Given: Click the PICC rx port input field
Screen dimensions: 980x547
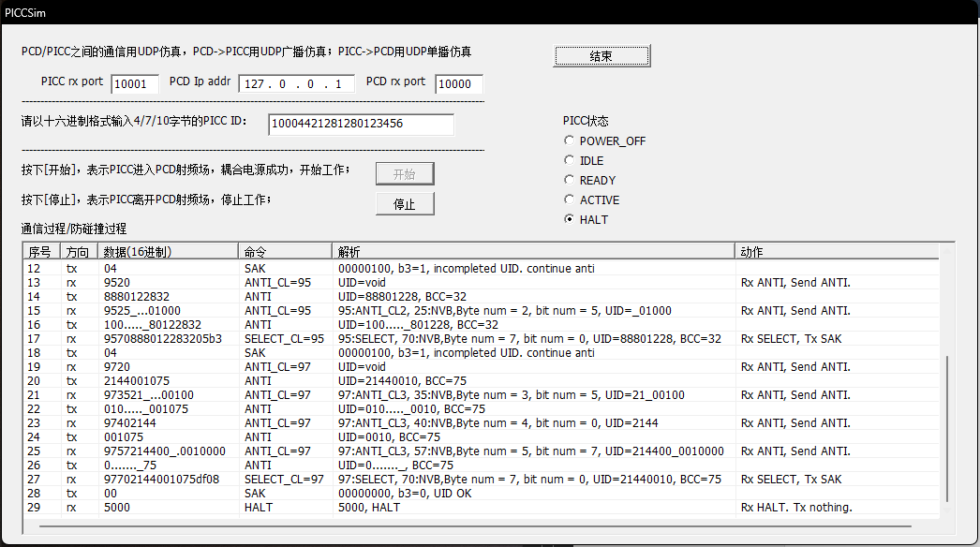Looking at the screenshot, I should click(134, 84).
